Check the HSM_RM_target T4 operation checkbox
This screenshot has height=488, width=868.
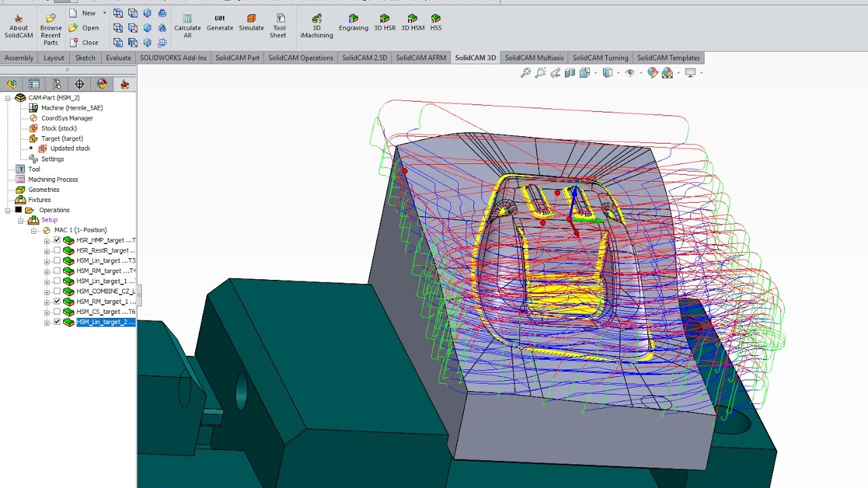57,270
